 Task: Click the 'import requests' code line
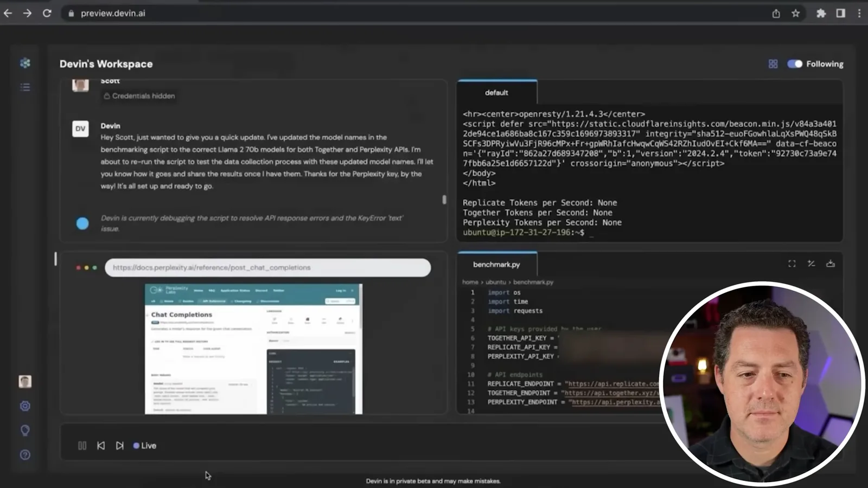click(515, 311)
